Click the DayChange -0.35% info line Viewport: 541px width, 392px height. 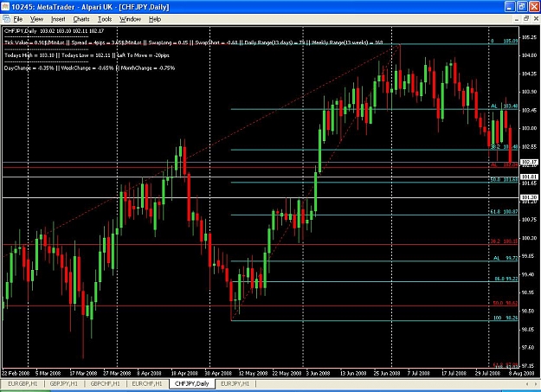coord(90,68)
